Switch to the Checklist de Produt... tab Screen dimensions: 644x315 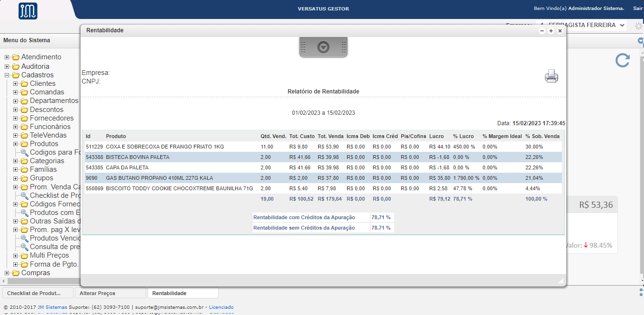click(x=38, y=293)
